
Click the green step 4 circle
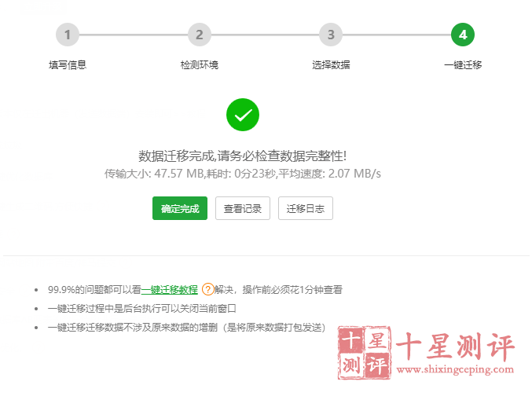tap(463, 35)
